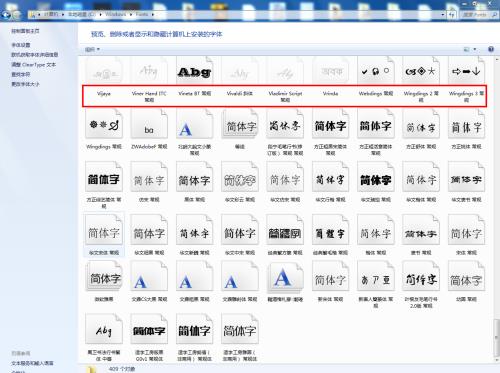Select the Japanese kana あア亜 font icon
500x373 pixels.
point(376,277)
